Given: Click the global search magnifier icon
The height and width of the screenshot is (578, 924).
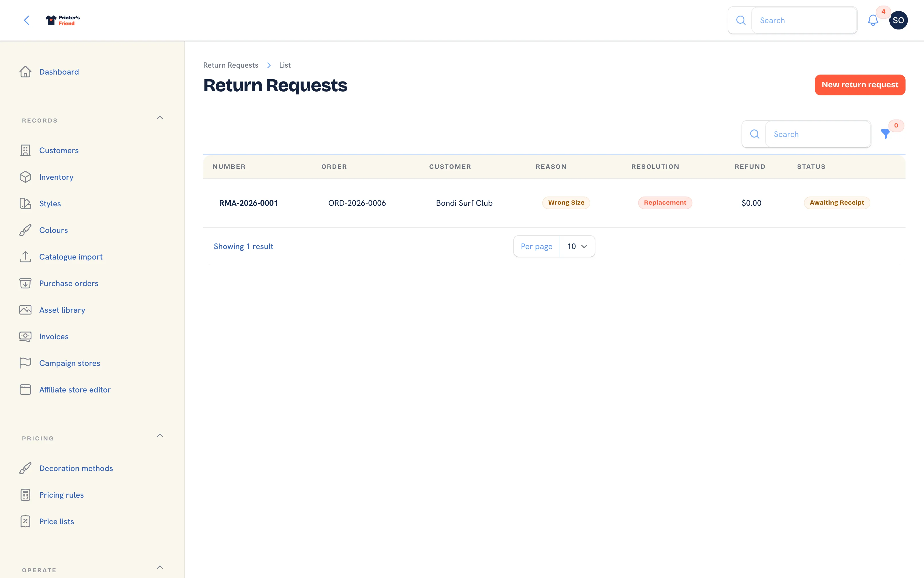Looking at the screenshot, I should (x=740, y=20).
